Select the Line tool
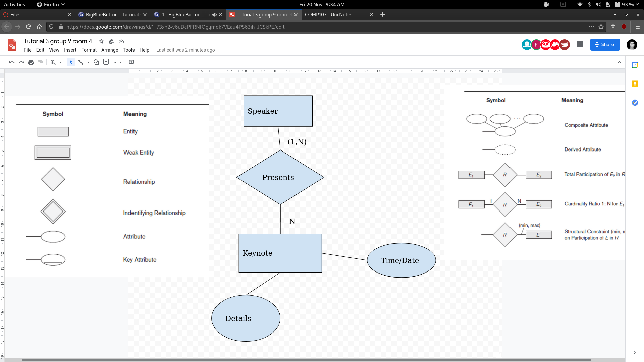Screen dimensions: 644x362 click(81, 62)
